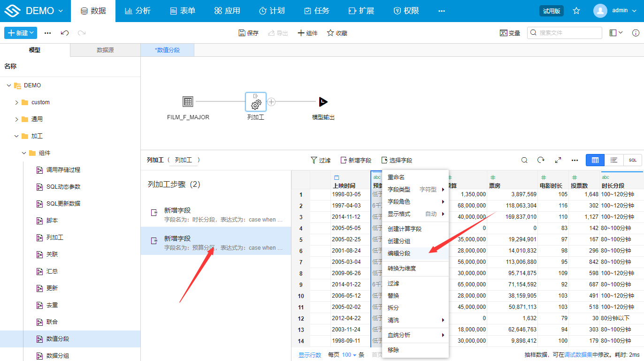Open the 新建 dropdown button
Viewport: 644px width, 361px height.
pyautogui.click(x=21, y=33)
